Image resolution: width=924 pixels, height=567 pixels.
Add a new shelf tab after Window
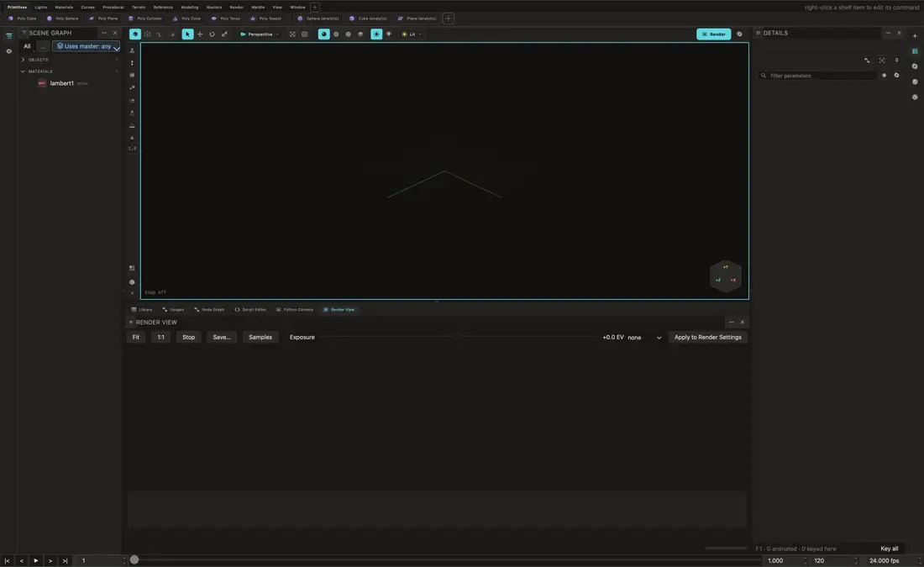click(x=315, y=7)
